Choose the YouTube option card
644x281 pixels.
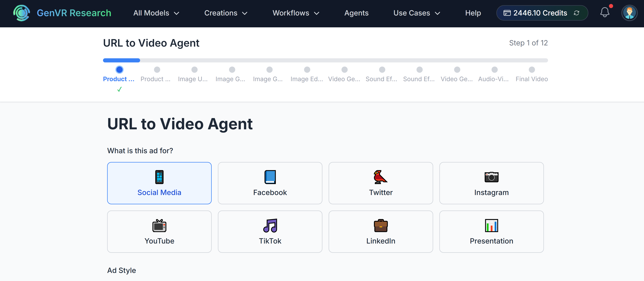pyautogui.click(x=159, y=232)
